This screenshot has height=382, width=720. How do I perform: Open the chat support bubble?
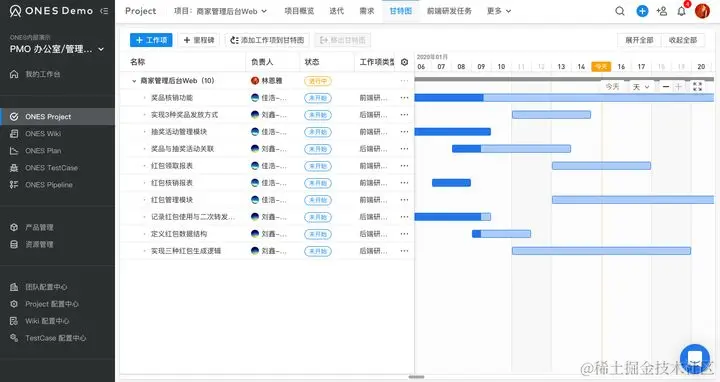(x=695, y=359)
